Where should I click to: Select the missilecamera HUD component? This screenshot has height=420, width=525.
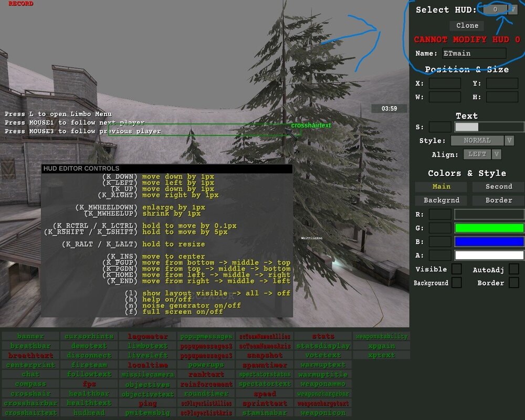(x=148, y=374)
